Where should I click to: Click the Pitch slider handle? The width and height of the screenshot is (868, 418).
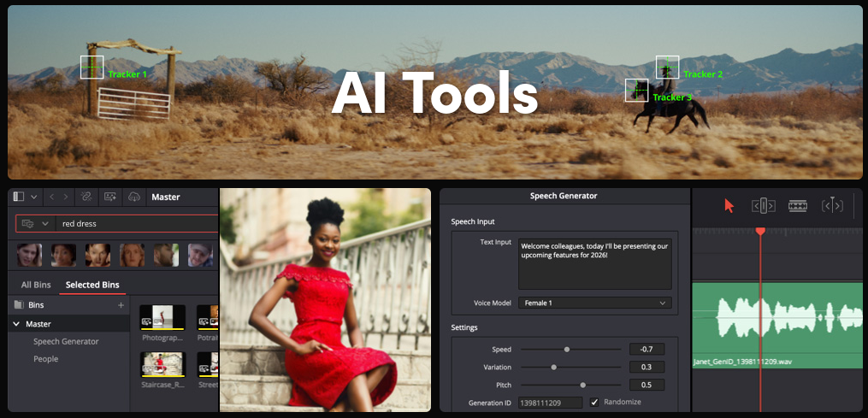click(x=583, y=385)
